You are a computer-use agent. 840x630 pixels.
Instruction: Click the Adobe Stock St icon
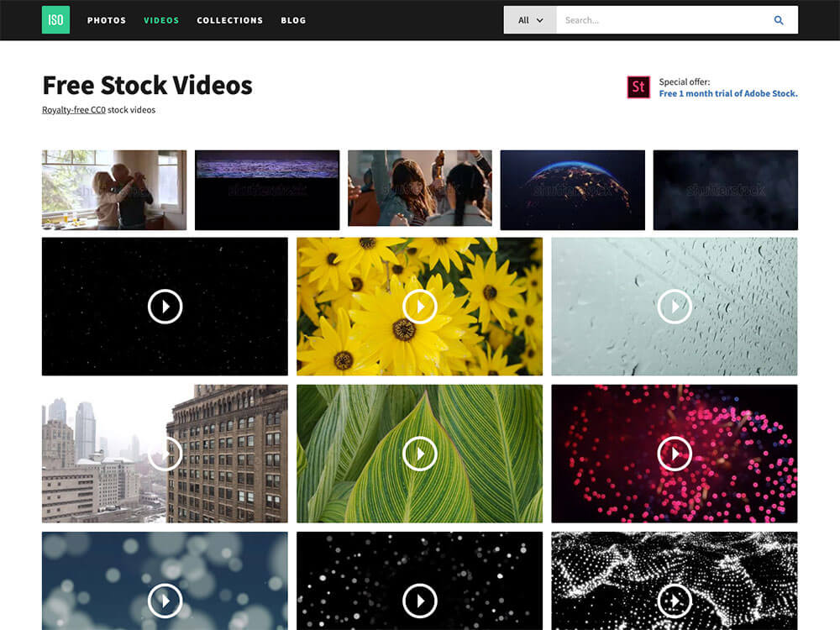638,87
